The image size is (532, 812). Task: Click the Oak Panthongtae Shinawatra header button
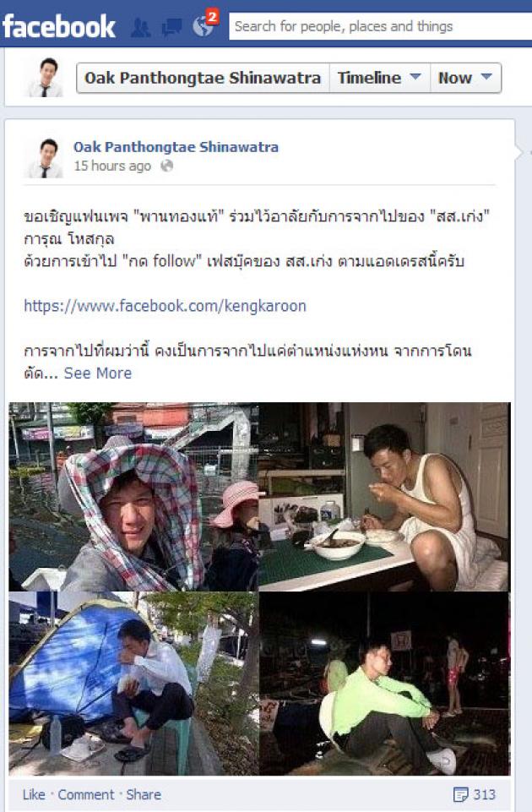(203, 78)
